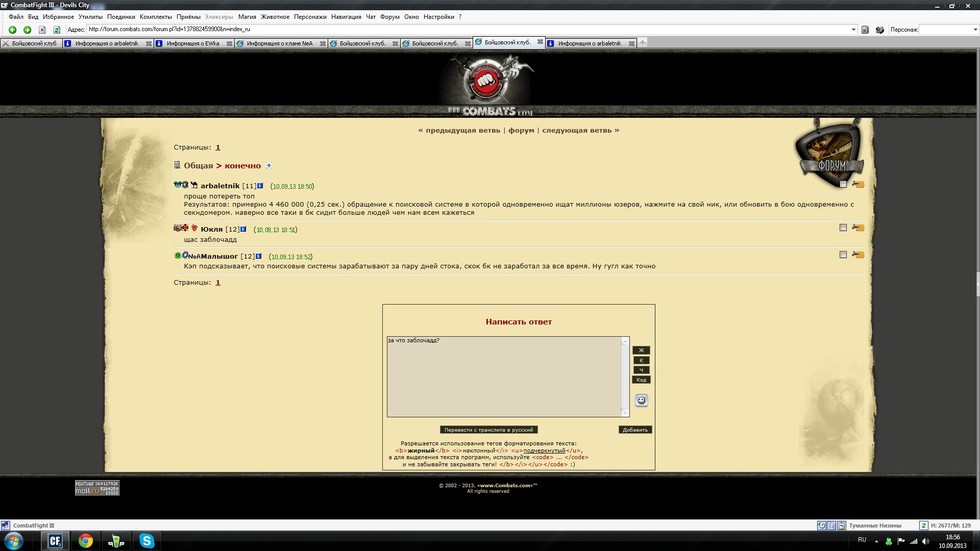Screen dimensions: 980x551
Task: Go forward with the green right arrow
Action: [x=28, y=30]
